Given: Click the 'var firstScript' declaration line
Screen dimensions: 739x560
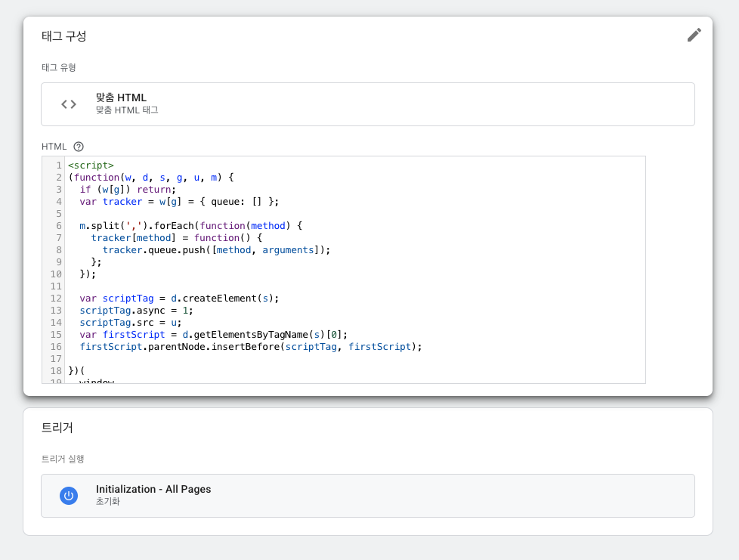Looking at the screenshot, I should (x=214, y=335).
